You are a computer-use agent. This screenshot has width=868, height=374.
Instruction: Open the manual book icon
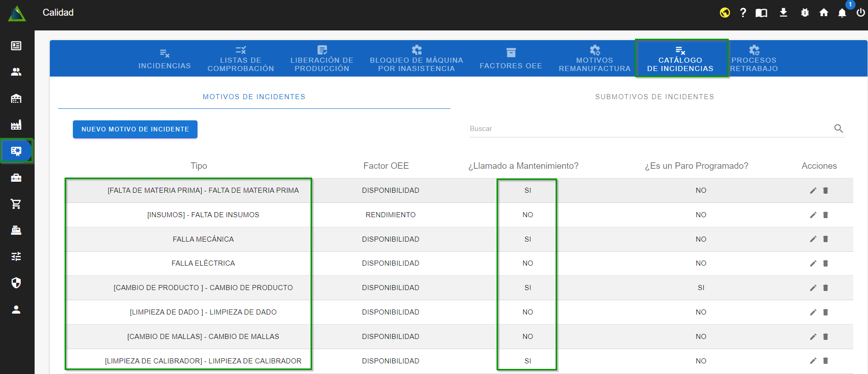pos(761,13)
